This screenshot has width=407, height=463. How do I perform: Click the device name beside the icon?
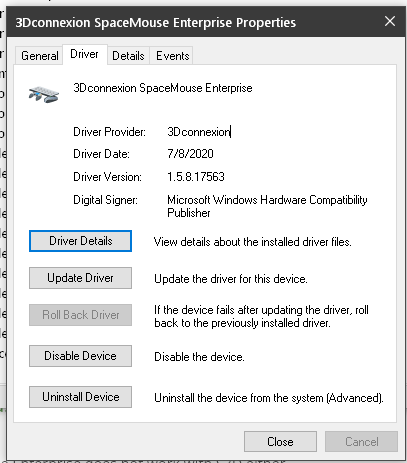163,88
